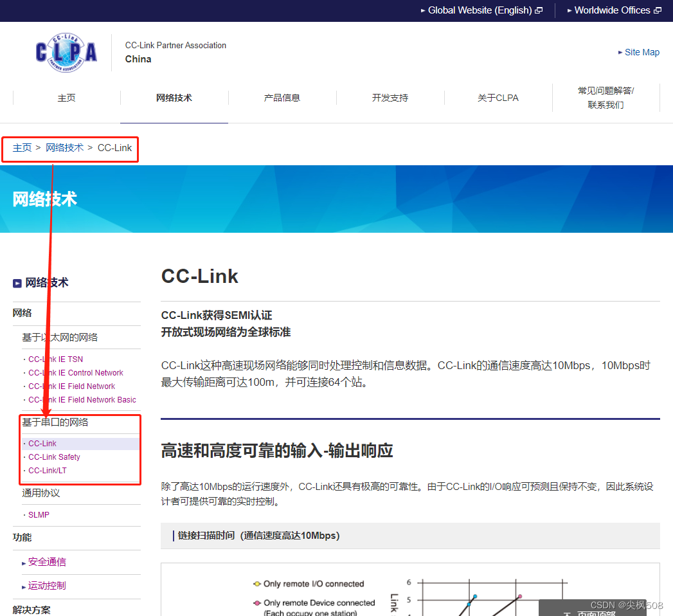The height and width of the screenshot is (616, 673).
Task: Click CC-Link Partner Association text in header
Action: click(x=175, y=45)
